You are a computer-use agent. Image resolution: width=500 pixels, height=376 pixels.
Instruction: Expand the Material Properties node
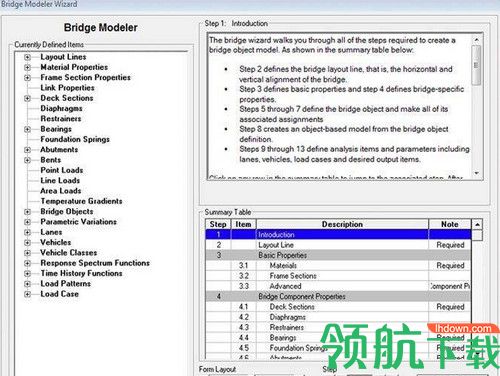pyautogui.click(x=27, y=67)
